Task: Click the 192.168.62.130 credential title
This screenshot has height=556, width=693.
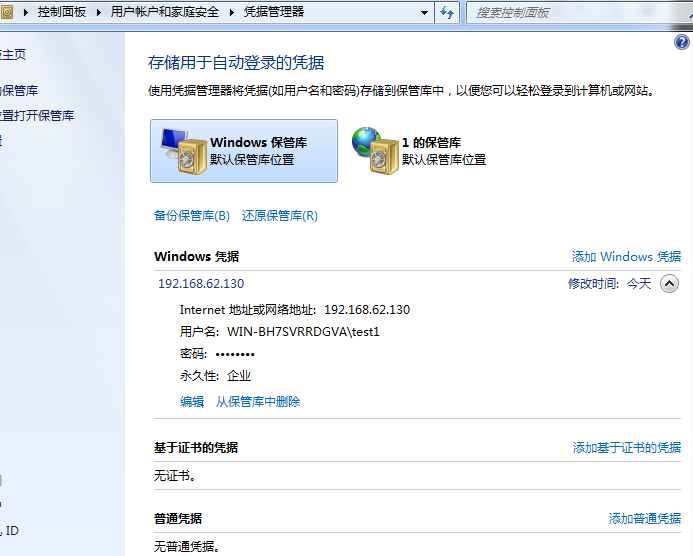Action: tap(201, 284)
